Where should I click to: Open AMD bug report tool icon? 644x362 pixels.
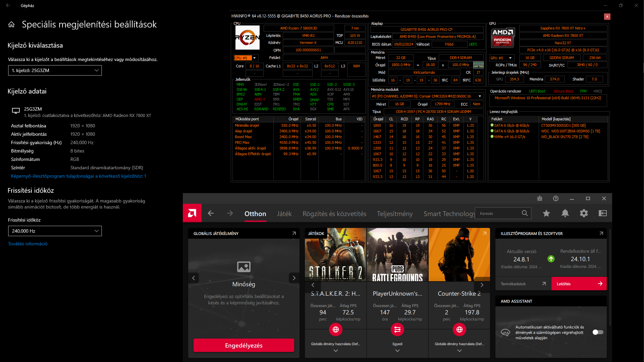540,198
